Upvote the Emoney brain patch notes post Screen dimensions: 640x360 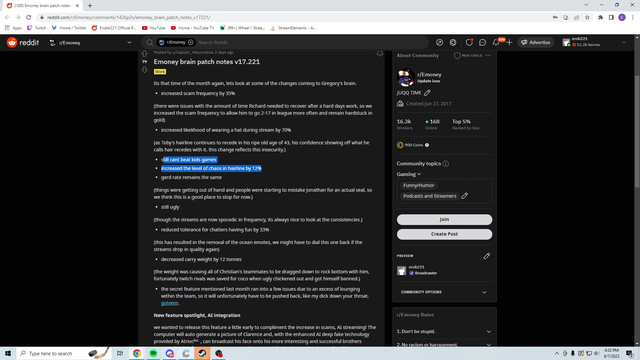tap(144, 54)
